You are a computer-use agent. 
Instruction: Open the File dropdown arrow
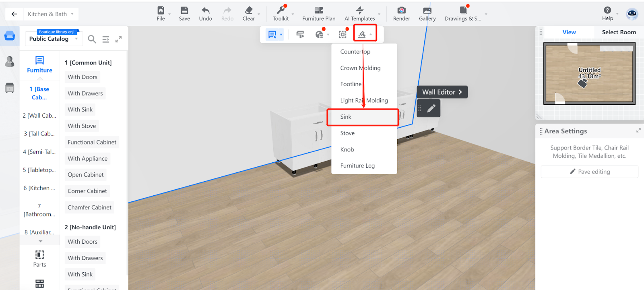click(x=169, y=14)
